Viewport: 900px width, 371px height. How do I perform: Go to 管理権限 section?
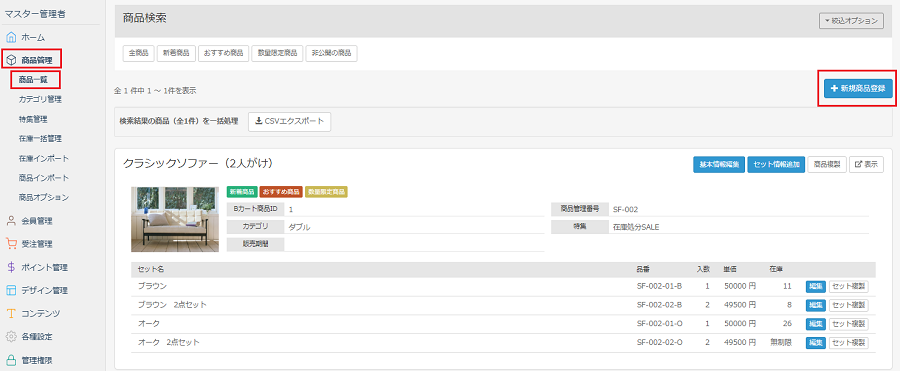click(x=37, y=360)
